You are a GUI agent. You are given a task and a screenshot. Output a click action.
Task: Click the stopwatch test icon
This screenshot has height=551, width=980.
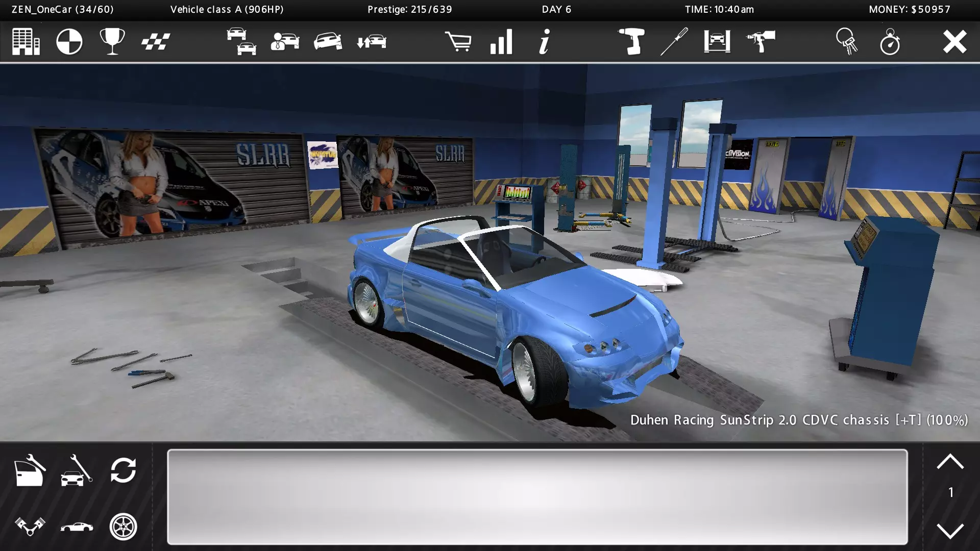[x=890, y=42]
